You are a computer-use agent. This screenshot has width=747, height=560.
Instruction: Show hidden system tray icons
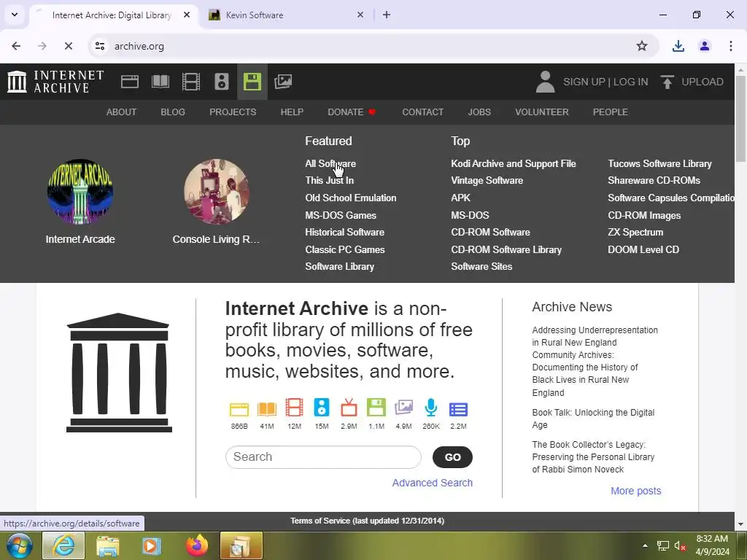click(645, 545)
